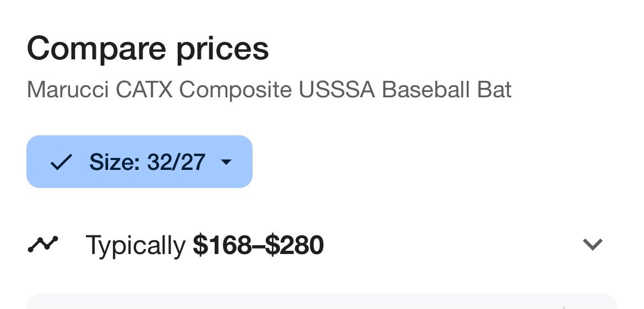Click the word "Marucci" in the subtitle
The height and width of the screenshot is (309, 644).
coord(68,89)
